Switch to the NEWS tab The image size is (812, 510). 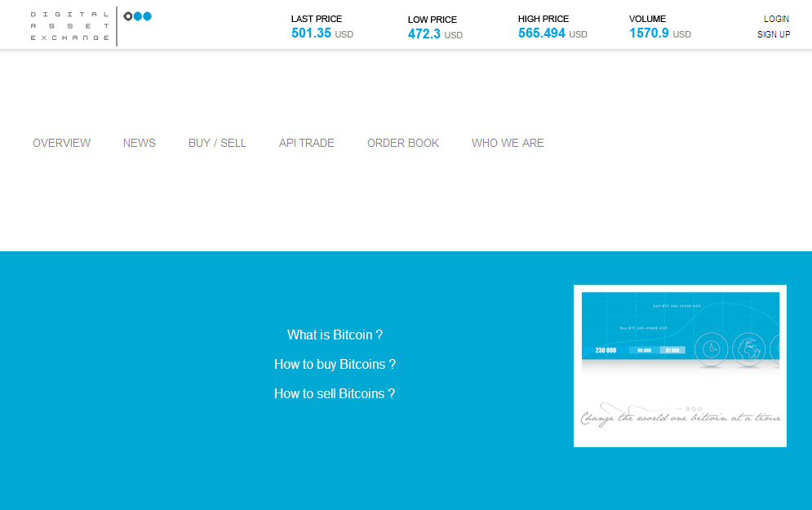click(139, 143)
